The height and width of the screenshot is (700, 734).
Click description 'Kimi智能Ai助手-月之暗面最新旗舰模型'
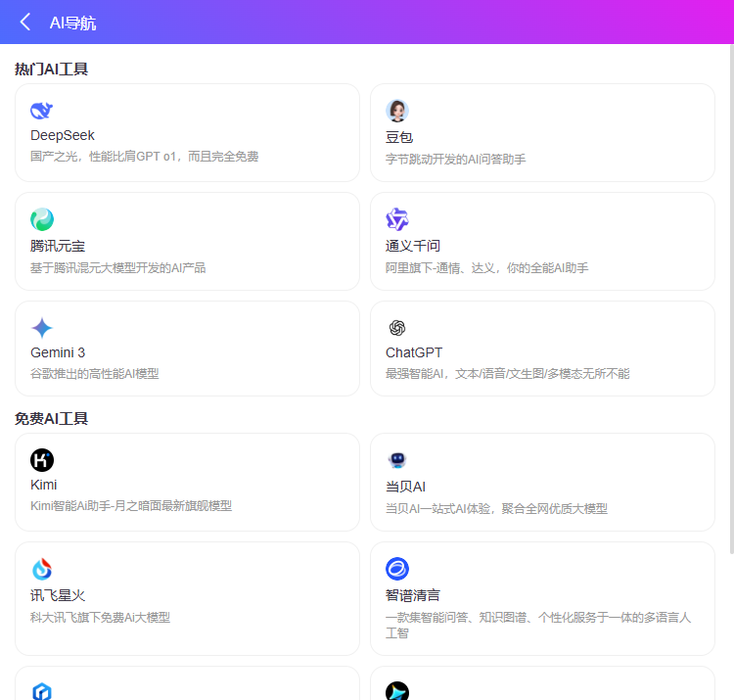coord(131,506)
